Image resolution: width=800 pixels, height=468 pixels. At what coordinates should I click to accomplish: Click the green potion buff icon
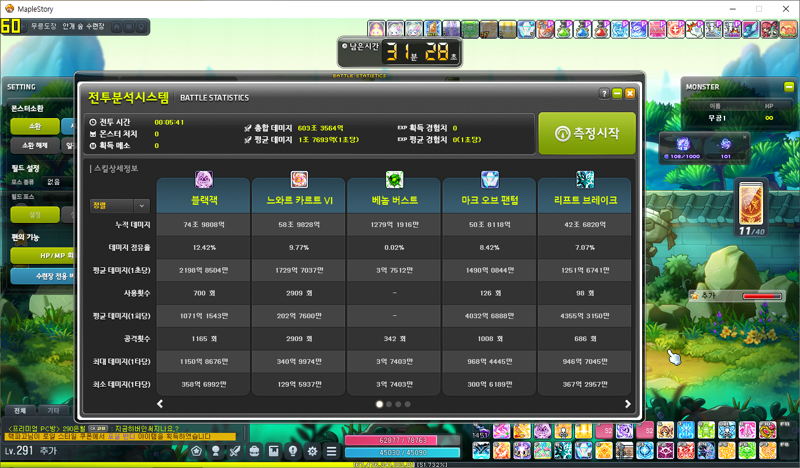564,29
